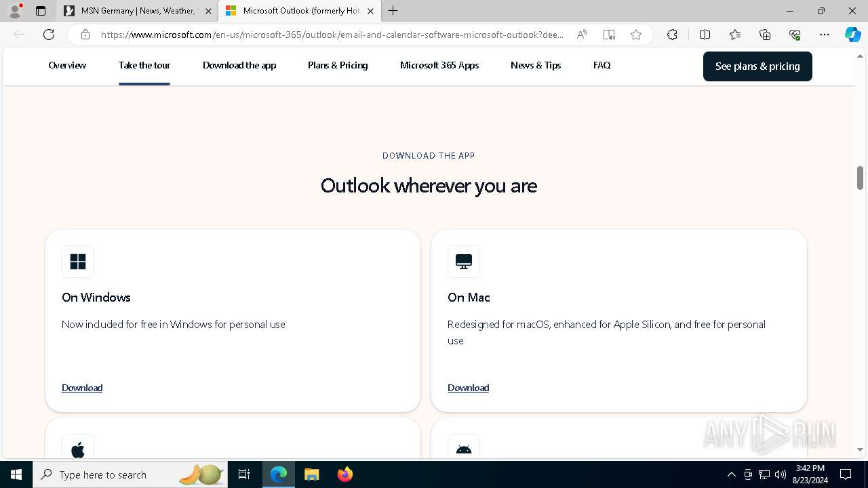Open new tab with plus button
The width and height of the screenshot is (868, 488).
(393, 11)
